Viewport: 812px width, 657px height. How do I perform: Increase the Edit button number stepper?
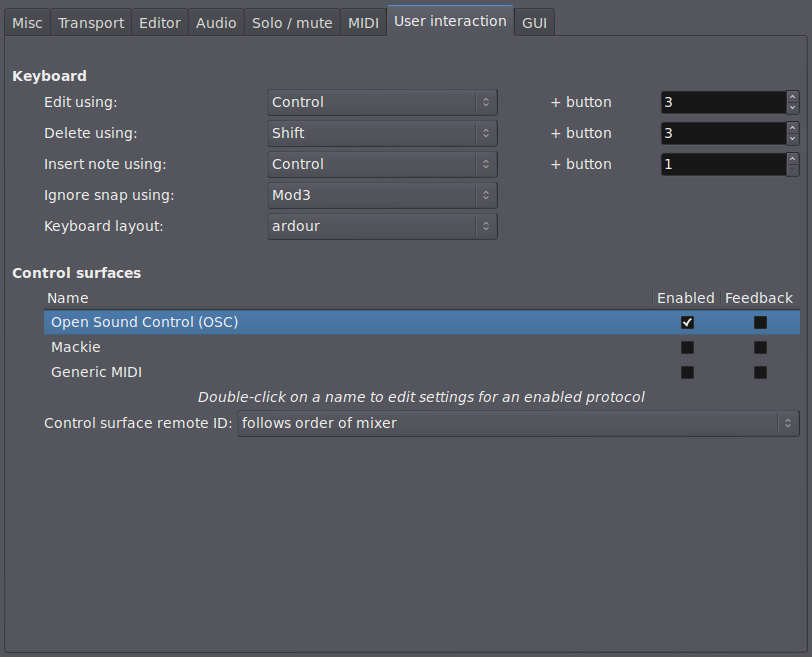793,97
